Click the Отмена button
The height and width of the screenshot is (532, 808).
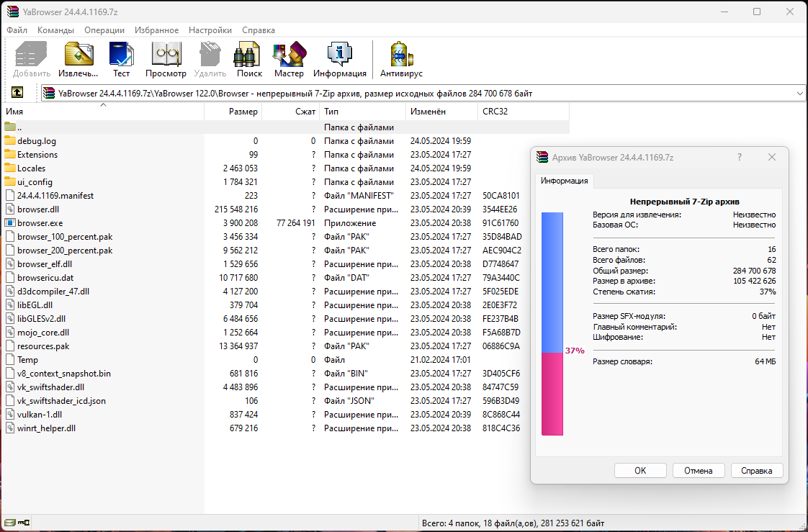(699, 470)
